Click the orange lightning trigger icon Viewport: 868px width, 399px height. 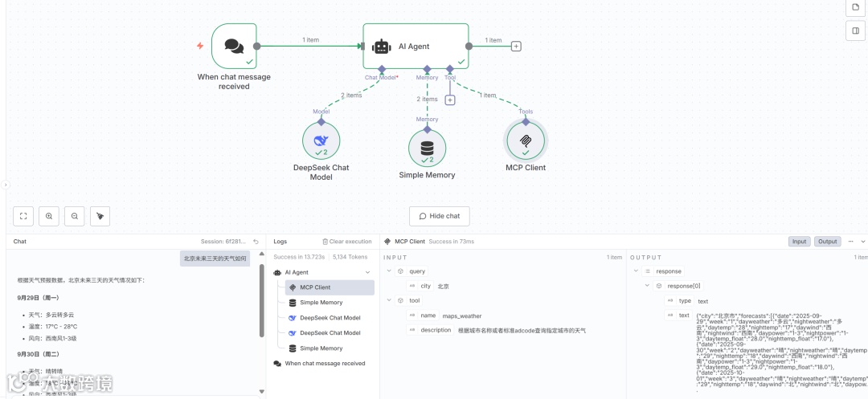(200, 46)
